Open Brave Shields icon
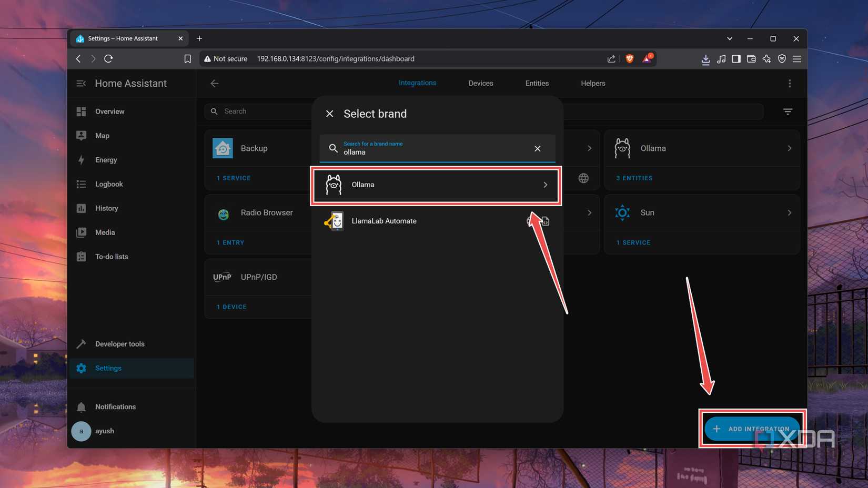Image resolution: width=868 pixels, height=488 pixels. coord(630,59)
